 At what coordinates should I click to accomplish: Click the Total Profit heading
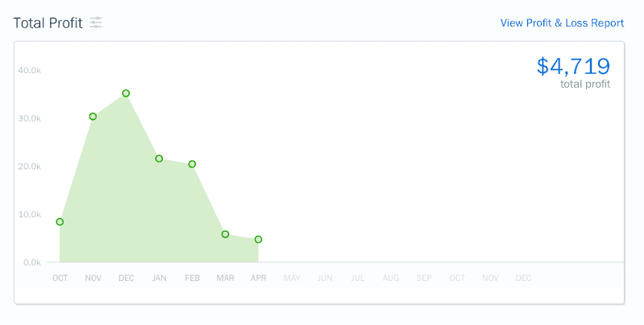click(48, 23)
